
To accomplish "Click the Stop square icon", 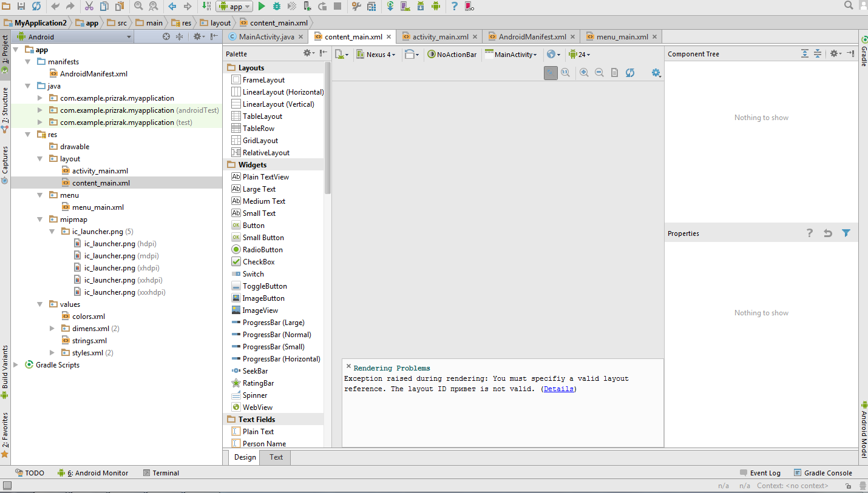I will tap(337, 6).
